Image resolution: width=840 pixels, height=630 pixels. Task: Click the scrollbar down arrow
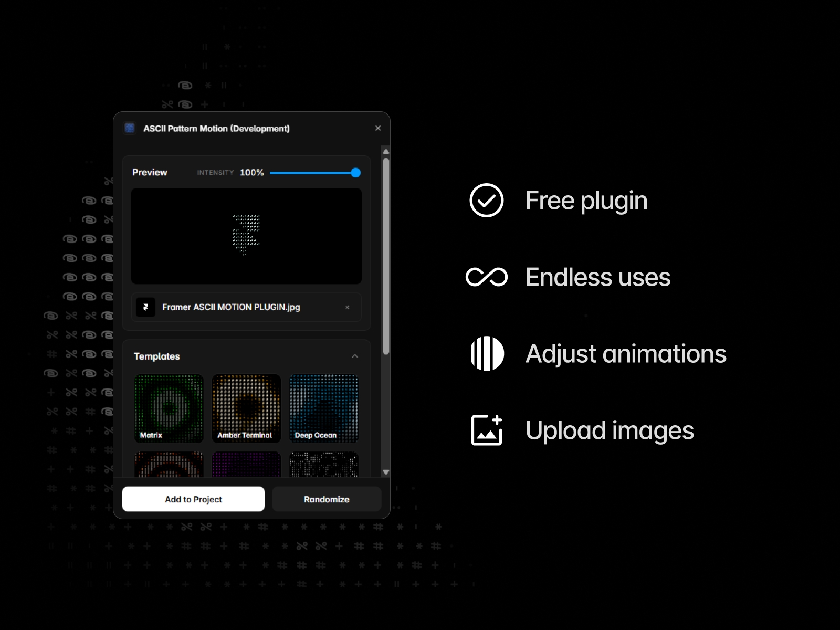tap(386, 472)
